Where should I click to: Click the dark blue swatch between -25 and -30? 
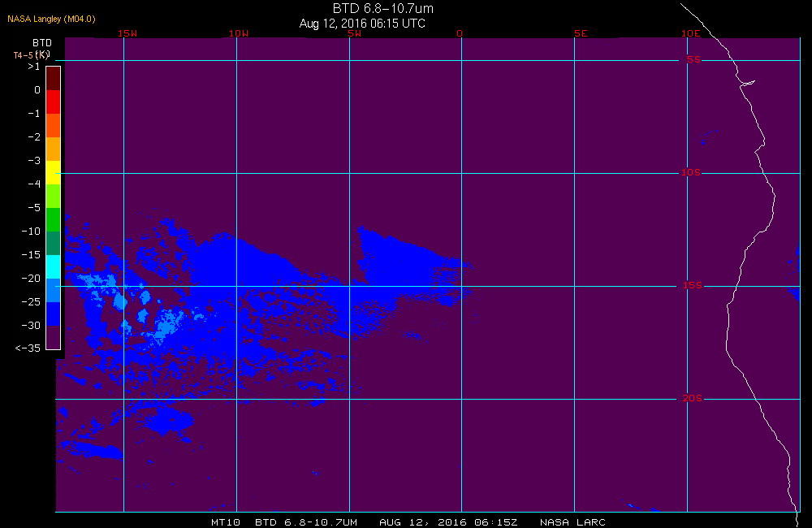pos(54,314)
